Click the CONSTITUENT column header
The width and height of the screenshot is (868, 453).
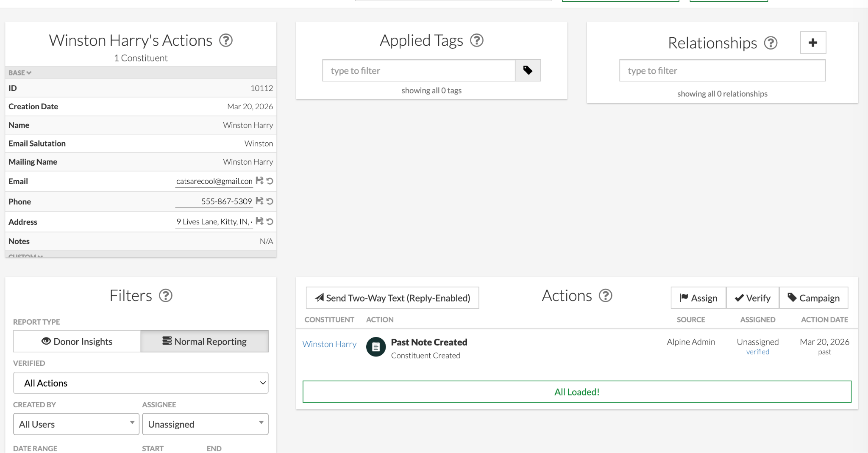click(x=329, y=320)
